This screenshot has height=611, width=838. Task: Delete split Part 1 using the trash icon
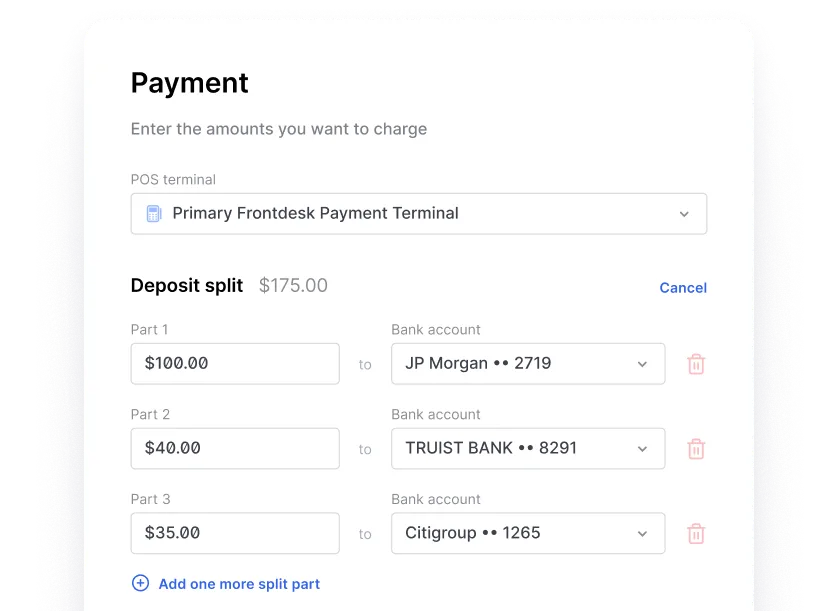tap(696, 363)
